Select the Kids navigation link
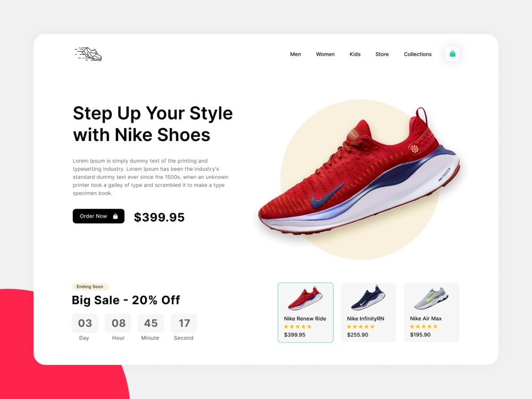This screenshot has height=399, width=532. coord(355,54)
